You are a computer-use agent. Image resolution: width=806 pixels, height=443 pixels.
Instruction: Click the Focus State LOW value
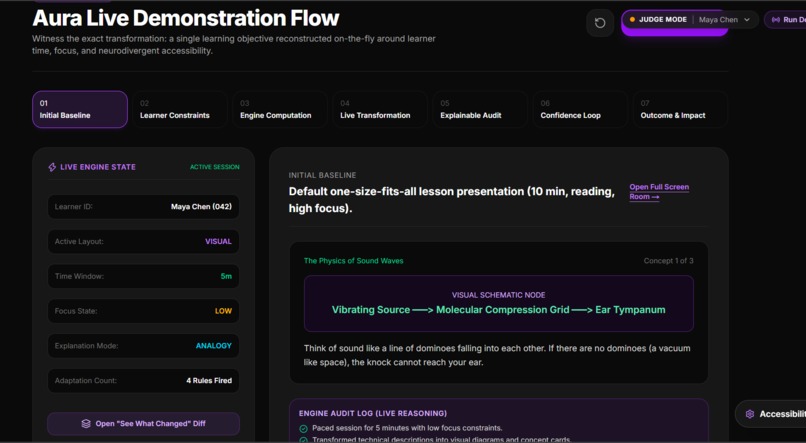(x=223, y=311)
